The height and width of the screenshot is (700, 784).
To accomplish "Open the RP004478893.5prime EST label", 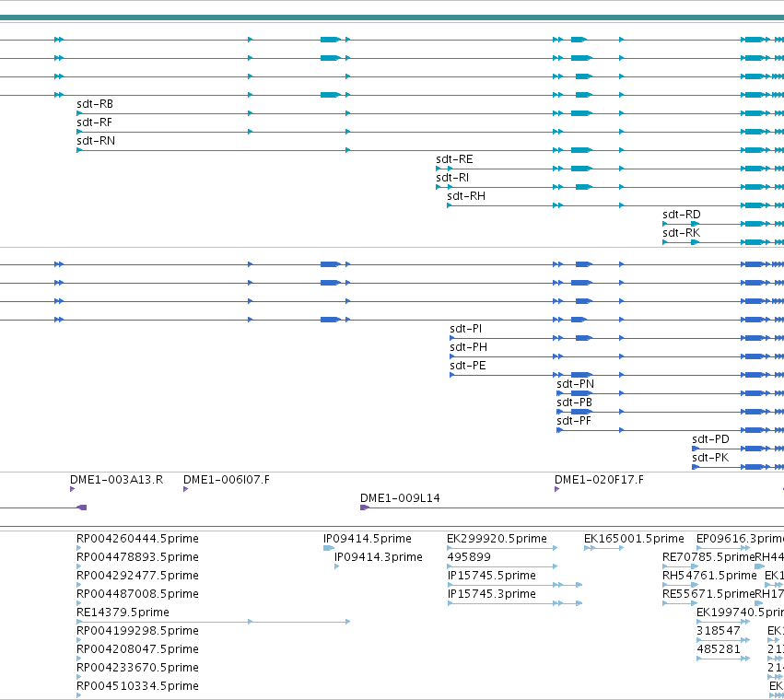I will pos(137,557).
